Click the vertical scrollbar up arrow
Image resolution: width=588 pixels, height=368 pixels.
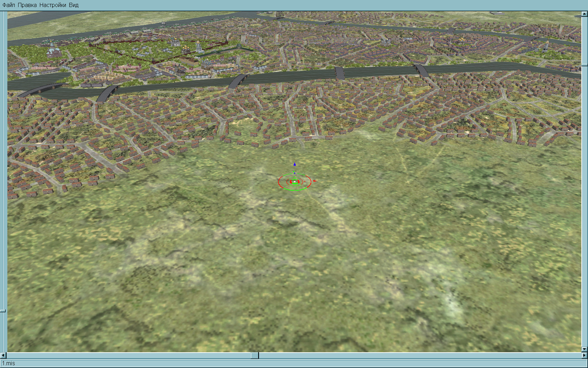pyautogui.click(x=584, y=14)
